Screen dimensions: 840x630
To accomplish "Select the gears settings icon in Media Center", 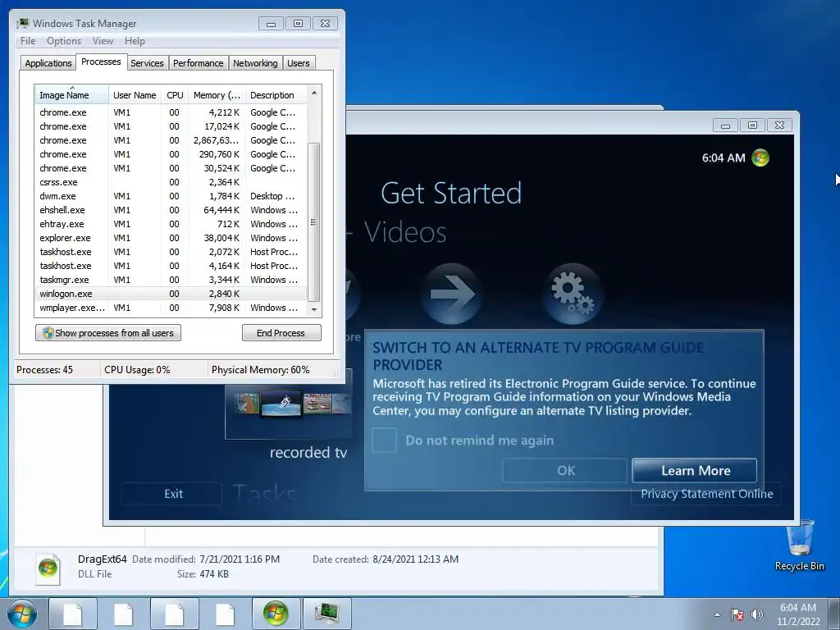I will coord(573,294).
